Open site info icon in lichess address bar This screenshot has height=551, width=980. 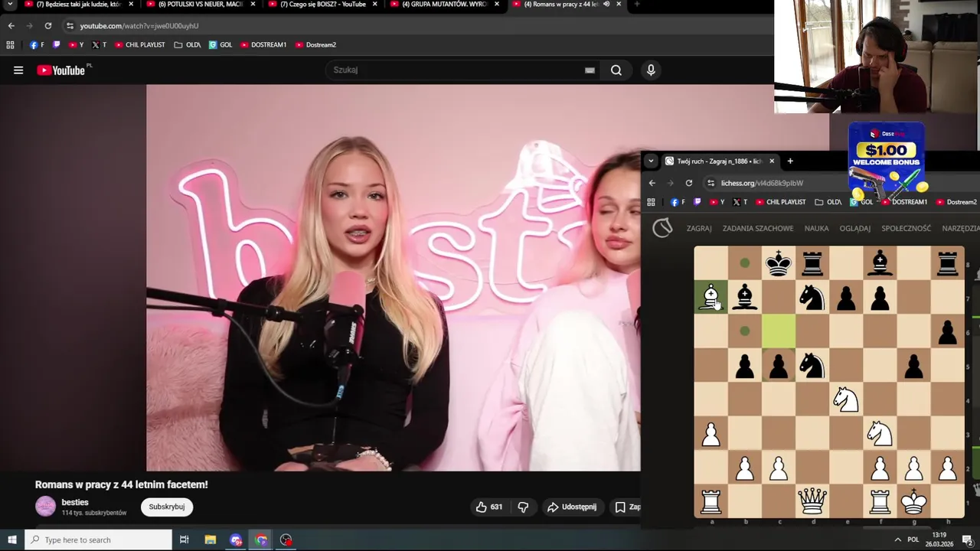pyautogui.click(x=711, y=183)
